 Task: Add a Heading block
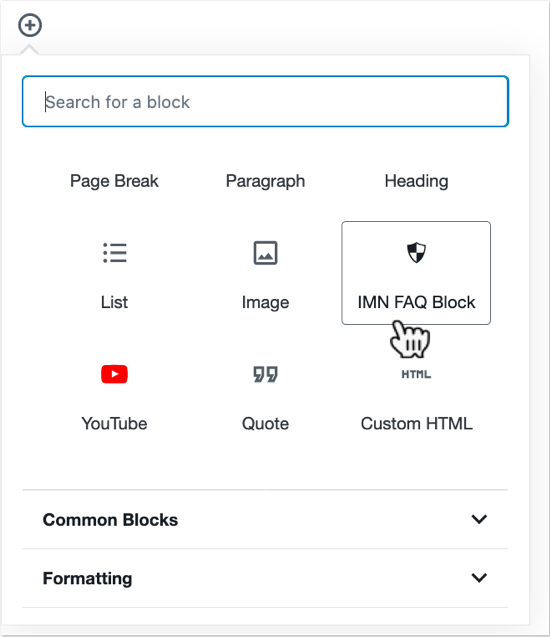(416, 181)
